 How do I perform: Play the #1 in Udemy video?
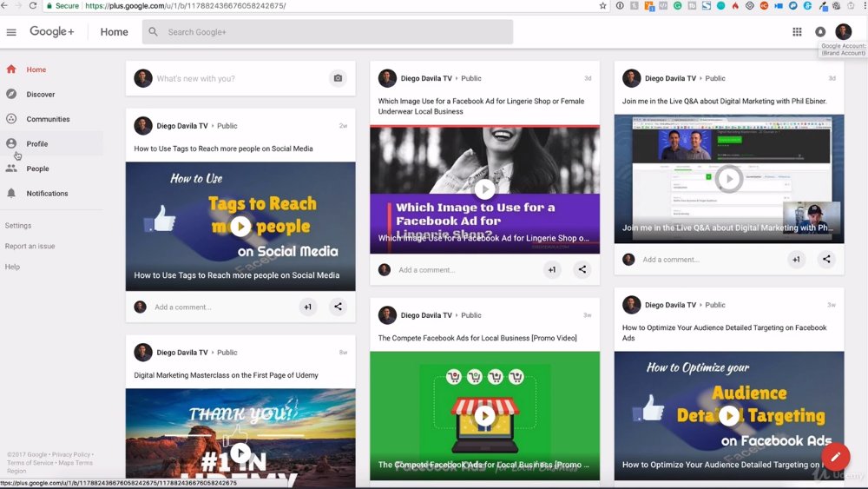click(240, 453)
